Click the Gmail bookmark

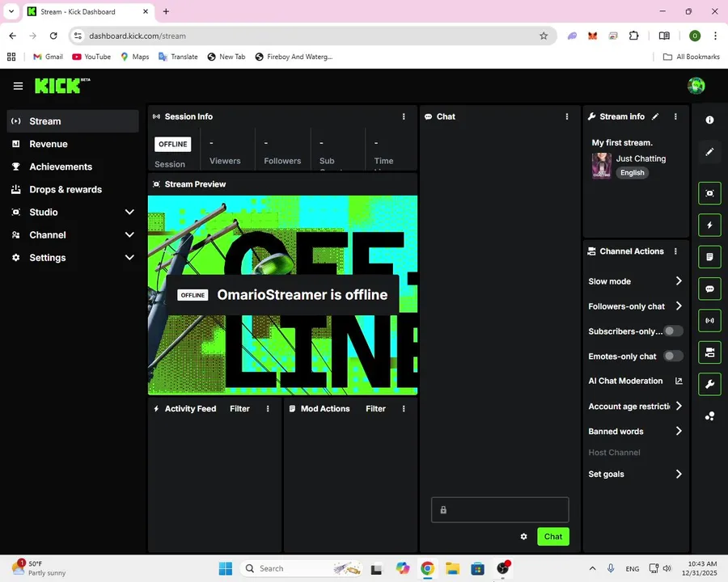pos(48,57)
